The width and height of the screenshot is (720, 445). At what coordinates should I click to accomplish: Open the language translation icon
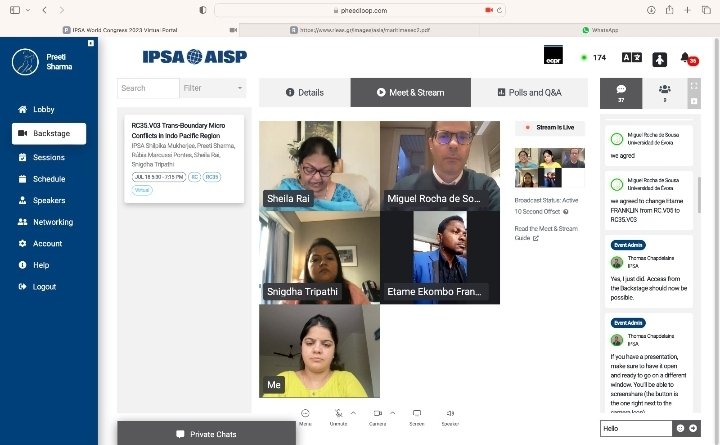click(x=631, y=57)
